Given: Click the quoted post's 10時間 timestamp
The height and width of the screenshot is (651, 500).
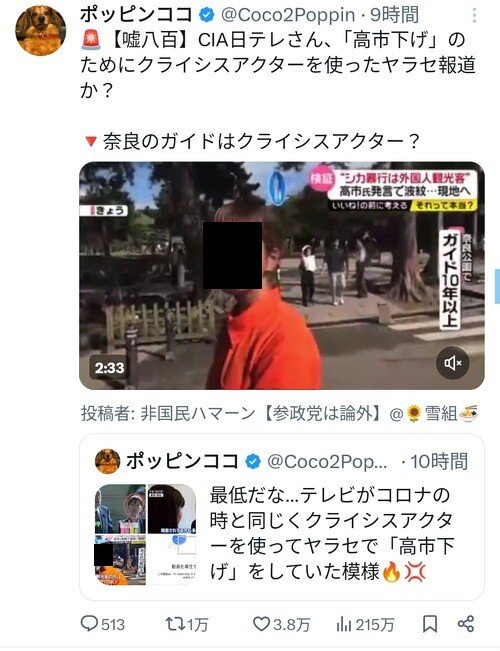Looking at the screenshot, I should (x=439, y=461).
